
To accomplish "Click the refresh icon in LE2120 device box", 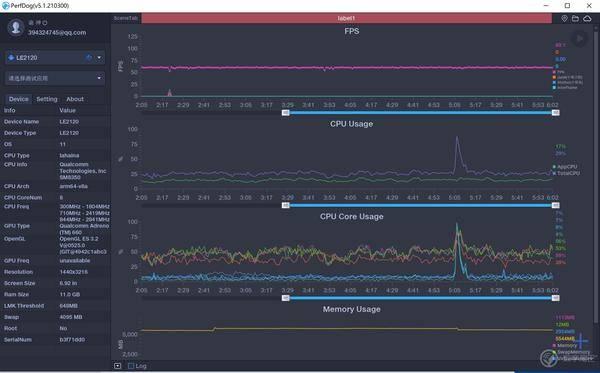I will pos(89,58).
